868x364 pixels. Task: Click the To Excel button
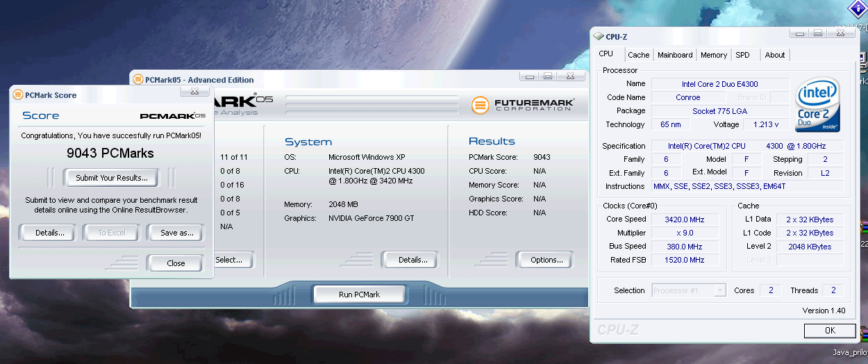click(111, 233)
